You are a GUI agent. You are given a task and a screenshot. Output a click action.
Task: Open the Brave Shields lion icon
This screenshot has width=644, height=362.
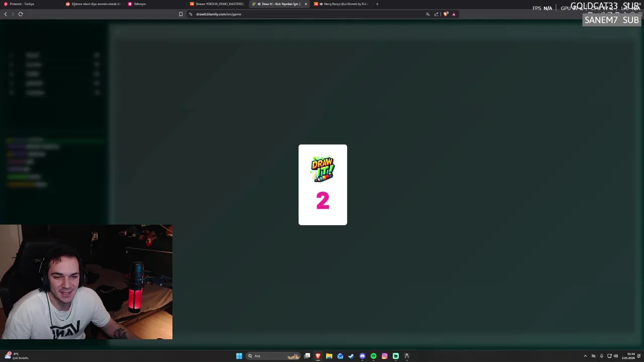point(446,14)
